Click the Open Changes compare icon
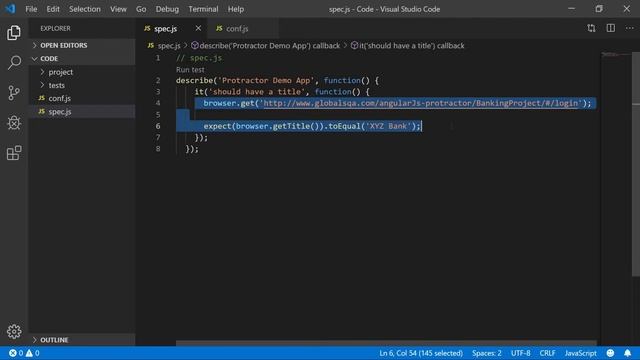The height and width of the screenshot is (360, 640). [591, 28]
